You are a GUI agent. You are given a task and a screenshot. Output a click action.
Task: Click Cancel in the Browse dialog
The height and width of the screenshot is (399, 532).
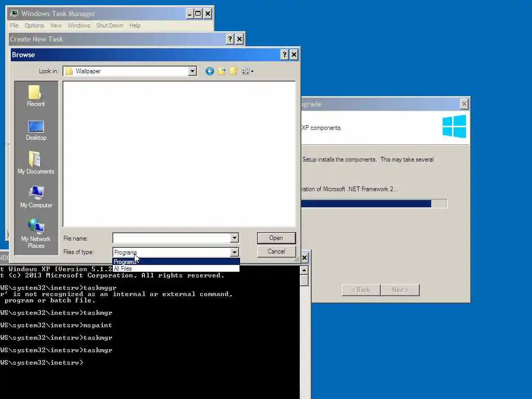(276, 251)
